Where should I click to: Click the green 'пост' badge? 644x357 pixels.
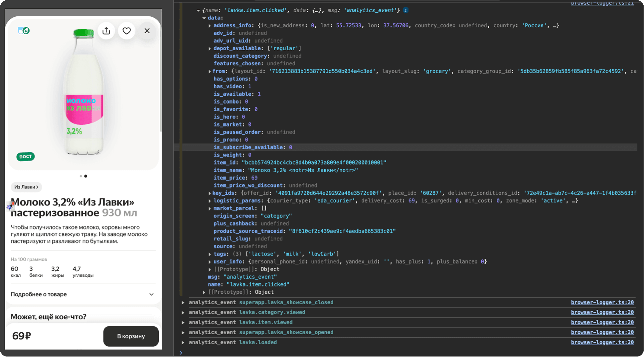[x=26, y=156]
